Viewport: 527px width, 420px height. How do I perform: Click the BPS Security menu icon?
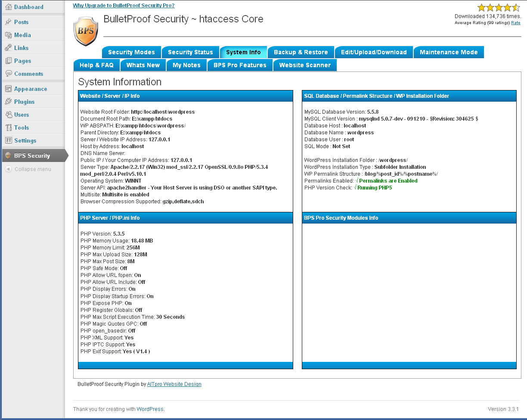coord(8,156)
